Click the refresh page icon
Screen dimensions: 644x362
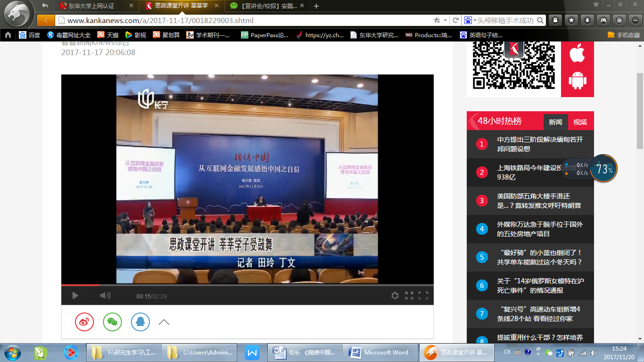455,20
